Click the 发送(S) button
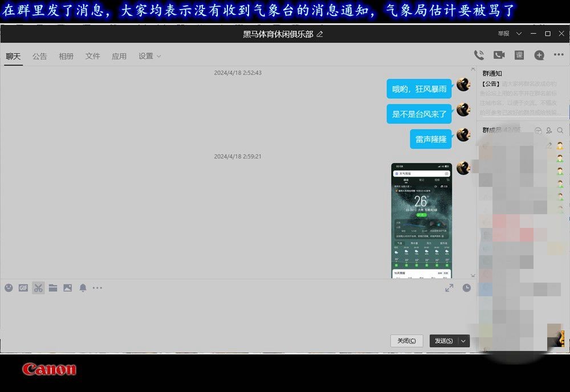570x392 pixels. click(444, 341)
